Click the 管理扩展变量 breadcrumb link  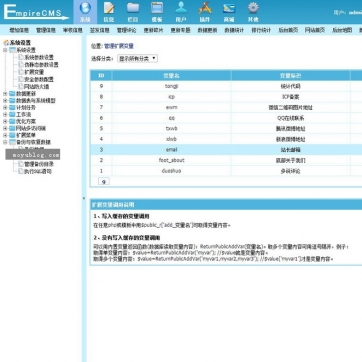[x=119, y=46]
